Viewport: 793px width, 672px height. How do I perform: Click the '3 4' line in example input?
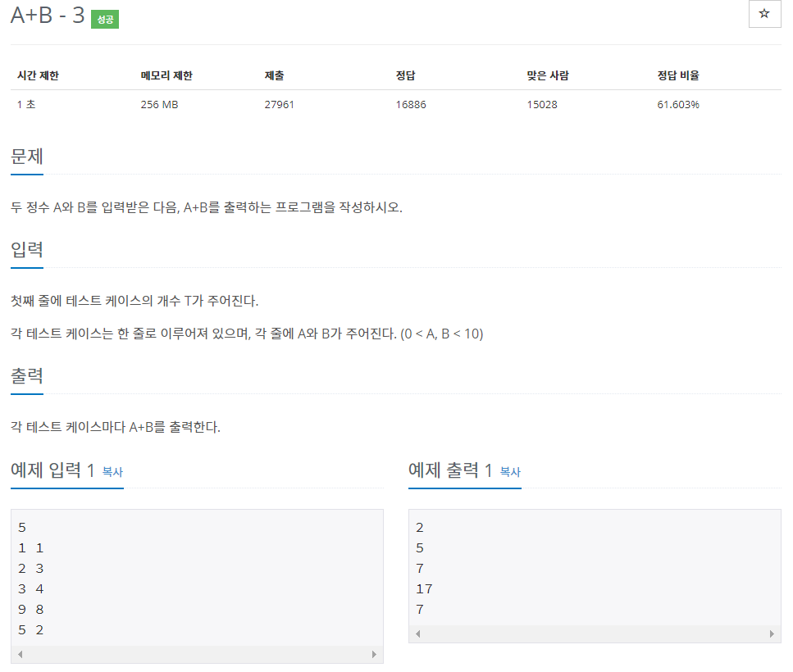click(31, 589)
